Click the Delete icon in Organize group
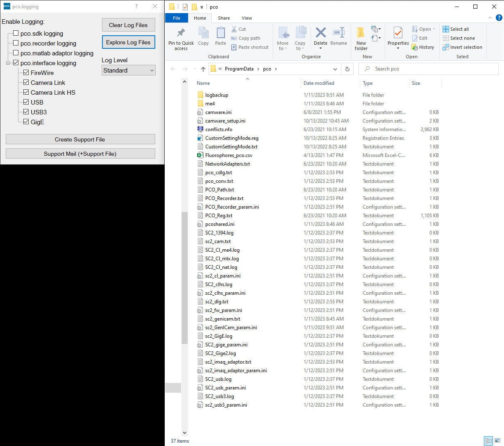The width and height of the screenshot is (504, 446). 320,35
